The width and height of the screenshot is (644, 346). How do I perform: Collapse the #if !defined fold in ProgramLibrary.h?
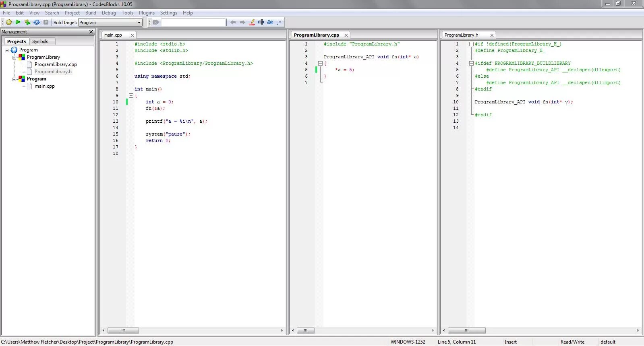pyautogui.click(x=471, y=44)
